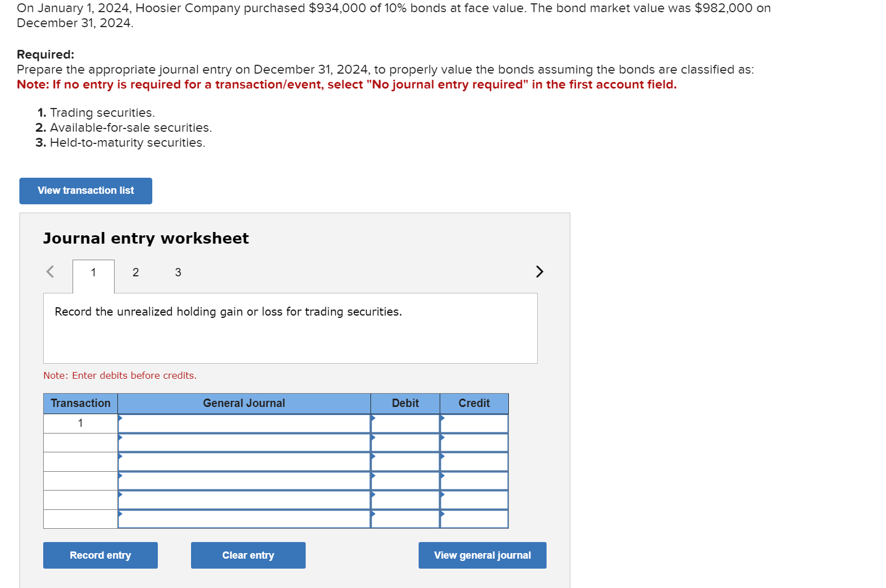Viewport: 886px width, 588px height.
Task: Click the Debit field in the first row
Action: click(x=405, y=423)
